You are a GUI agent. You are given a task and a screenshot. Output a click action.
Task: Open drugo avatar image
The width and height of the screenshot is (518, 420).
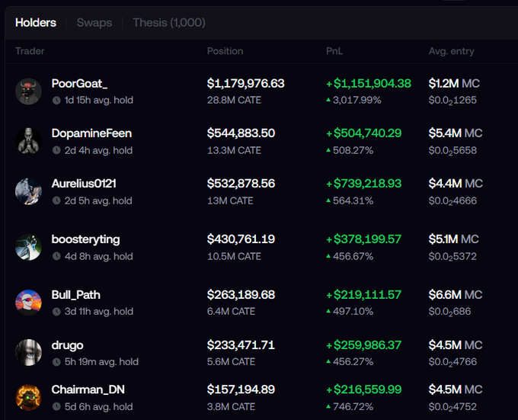click(x=28, y=353)
